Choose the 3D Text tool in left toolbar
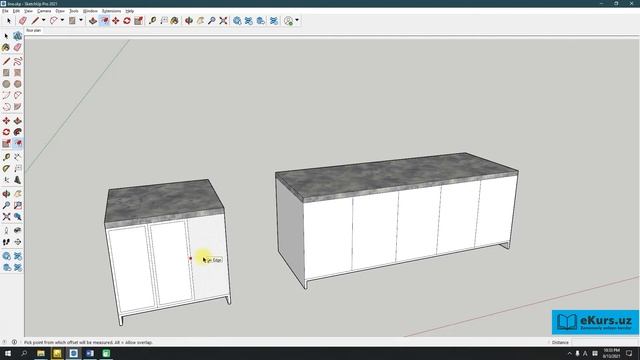The width and height of the screenshot is (640, 360). (x=18, y=180)
